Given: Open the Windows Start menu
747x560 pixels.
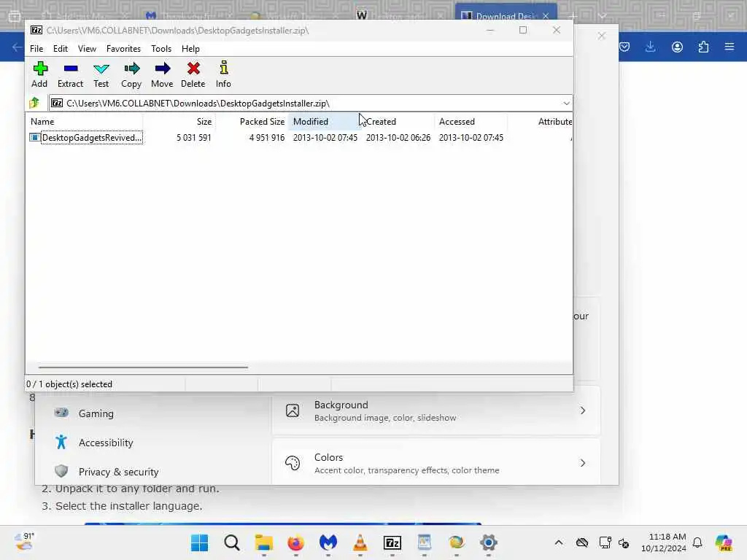Looking at the screenshot, I should 200,542.
